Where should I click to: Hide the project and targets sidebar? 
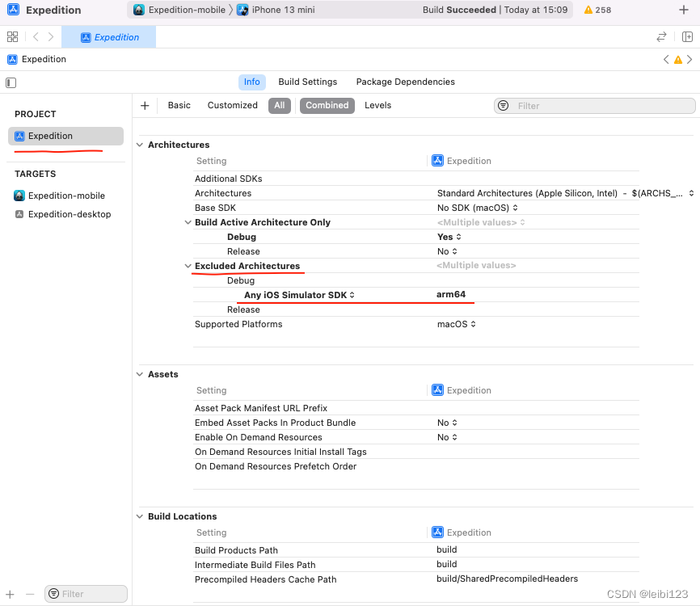tap(11, 82)
